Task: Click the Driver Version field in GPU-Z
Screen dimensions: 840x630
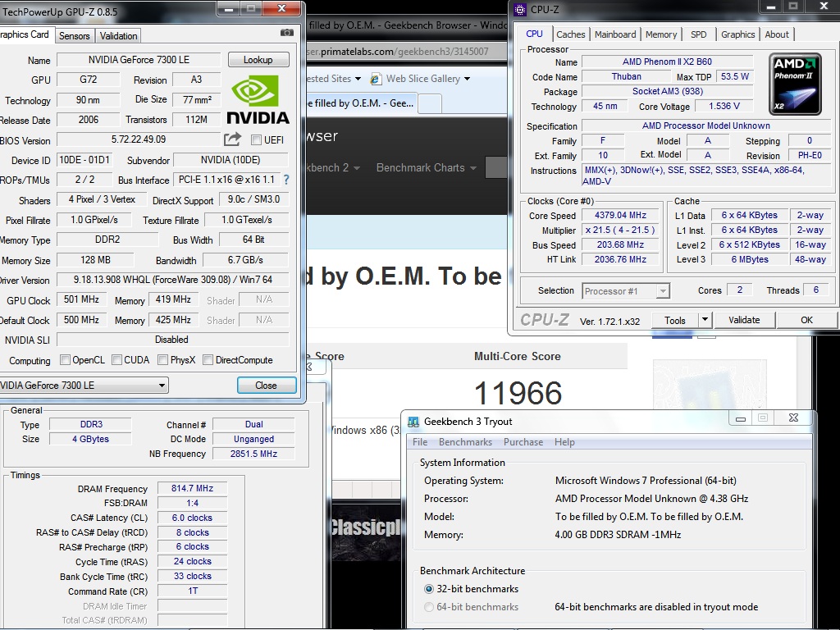Action: [172, 280]
